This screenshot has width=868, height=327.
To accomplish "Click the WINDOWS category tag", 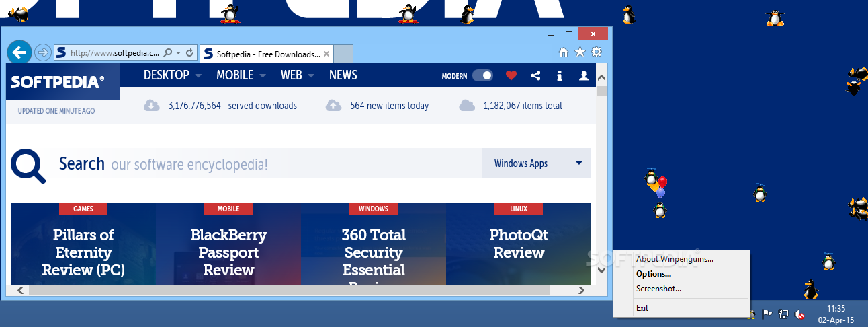I will tap(374, 209).
